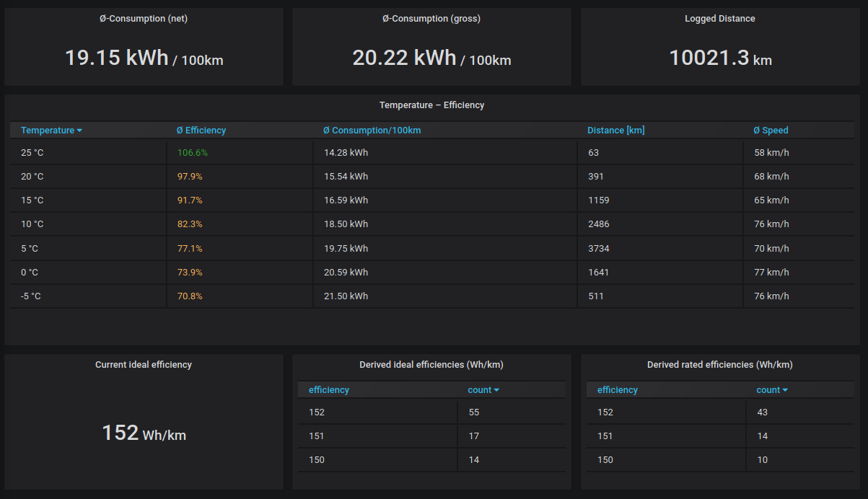
Task: Click the 77.1% efficiency value
Action: (190, 248)
